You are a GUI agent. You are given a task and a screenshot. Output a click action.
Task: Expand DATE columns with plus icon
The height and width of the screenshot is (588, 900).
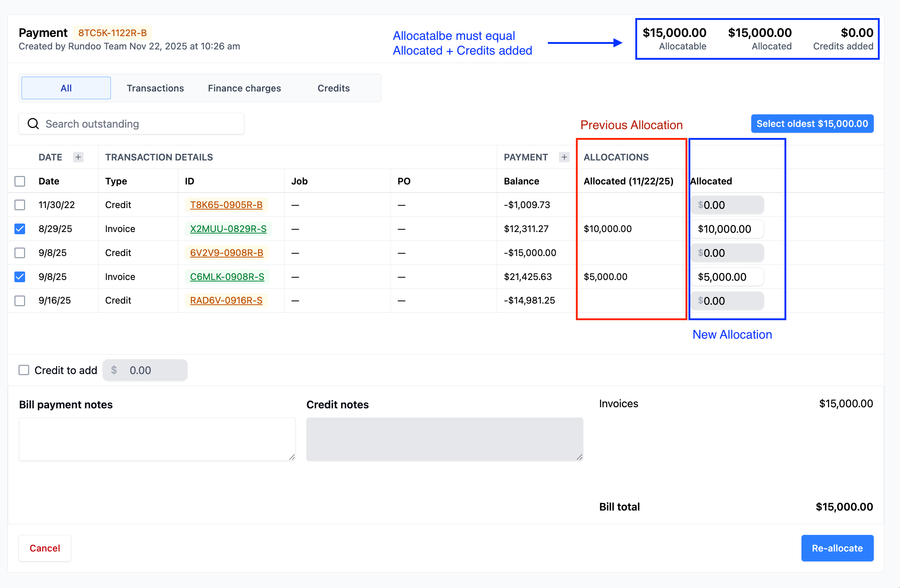point(78,157)
